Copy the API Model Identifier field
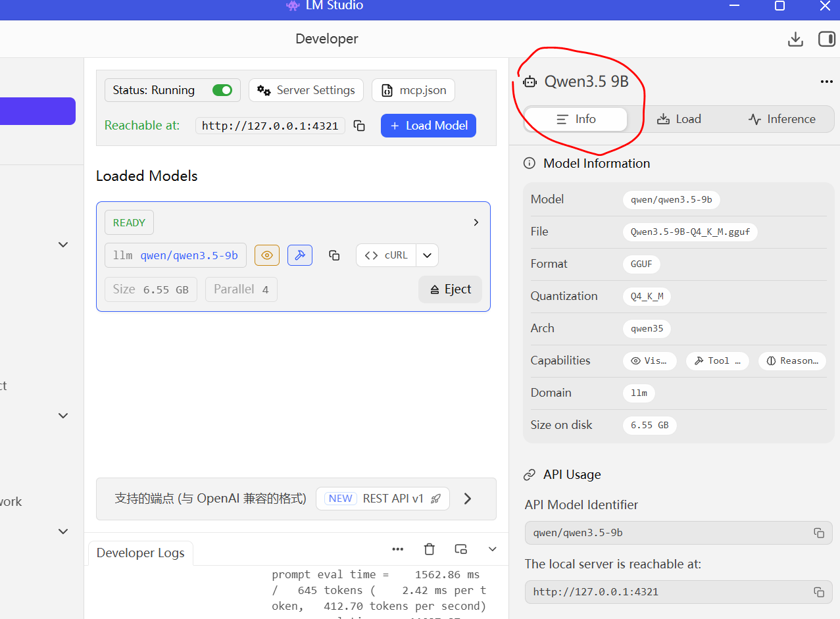Image resolution: width=840 pixels, height=619 pixels. 819,533
